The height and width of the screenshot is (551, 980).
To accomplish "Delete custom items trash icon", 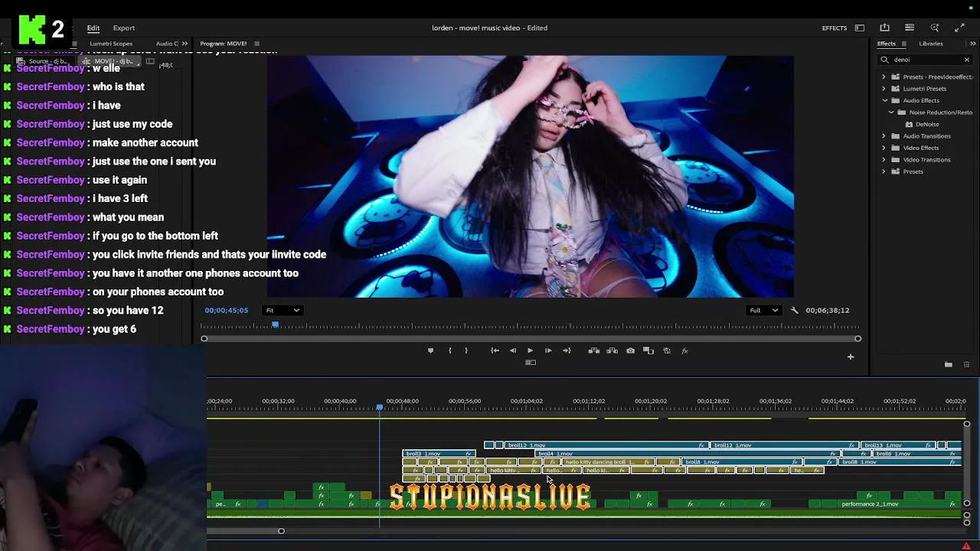I will pos(966,365).
